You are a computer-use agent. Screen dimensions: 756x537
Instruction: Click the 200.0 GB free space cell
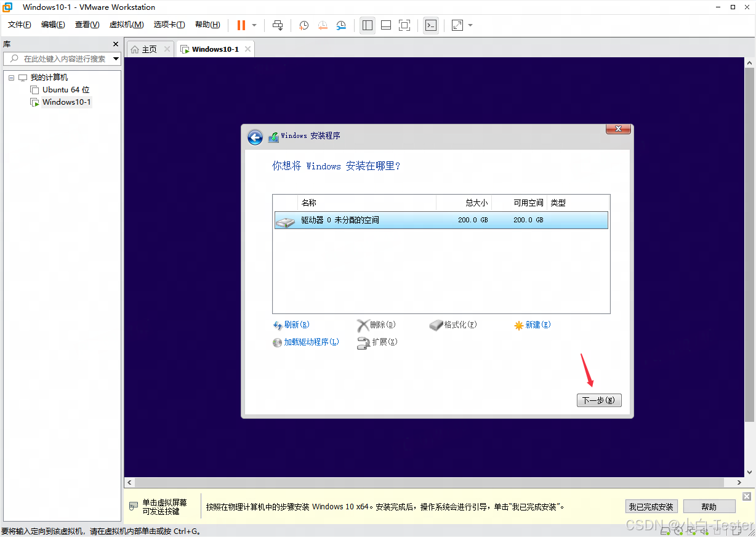coord(528,220)
